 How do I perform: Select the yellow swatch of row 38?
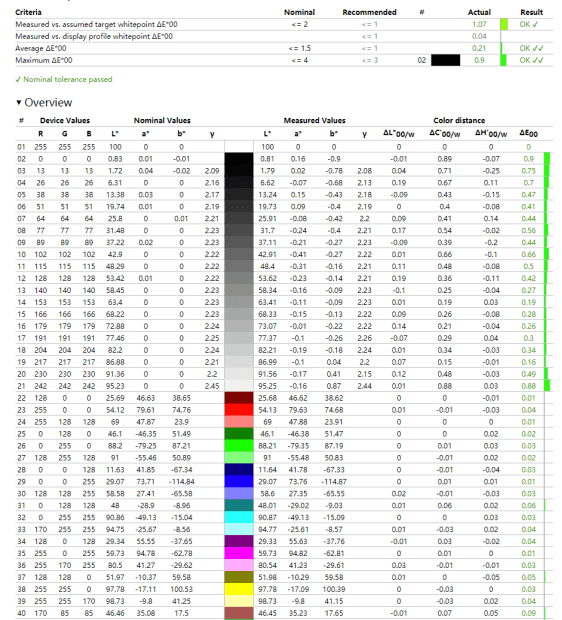click(239, 589)
